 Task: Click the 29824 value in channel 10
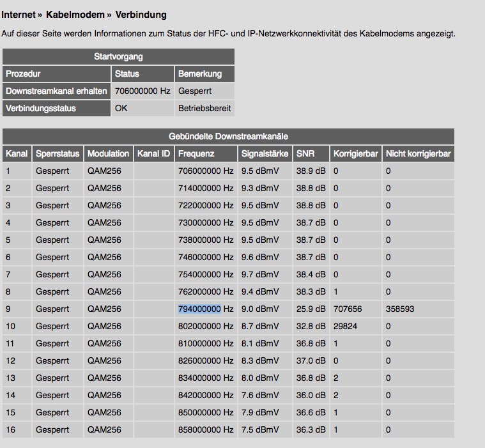[x=346, y=327]
